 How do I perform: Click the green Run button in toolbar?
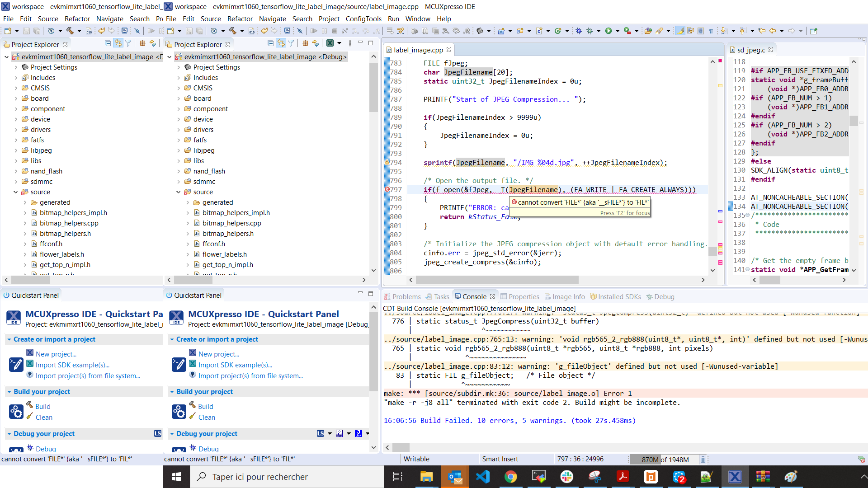click(x=608, y=31)
